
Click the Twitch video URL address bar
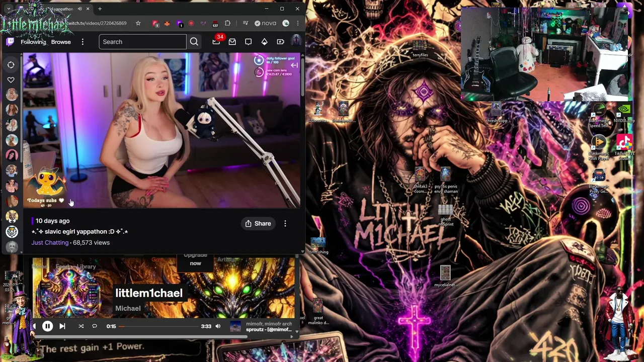(x=98, y=23)
